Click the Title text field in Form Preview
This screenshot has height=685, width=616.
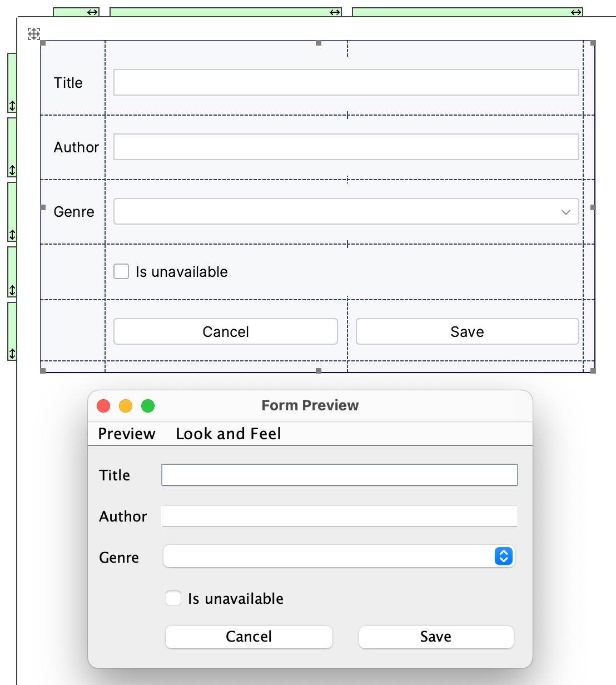tap(339, 475)
